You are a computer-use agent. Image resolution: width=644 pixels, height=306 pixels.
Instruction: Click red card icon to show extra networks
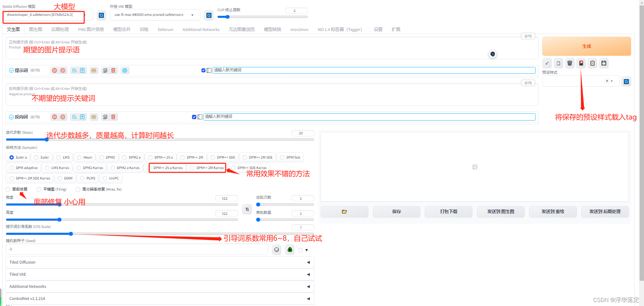point(581,63)
